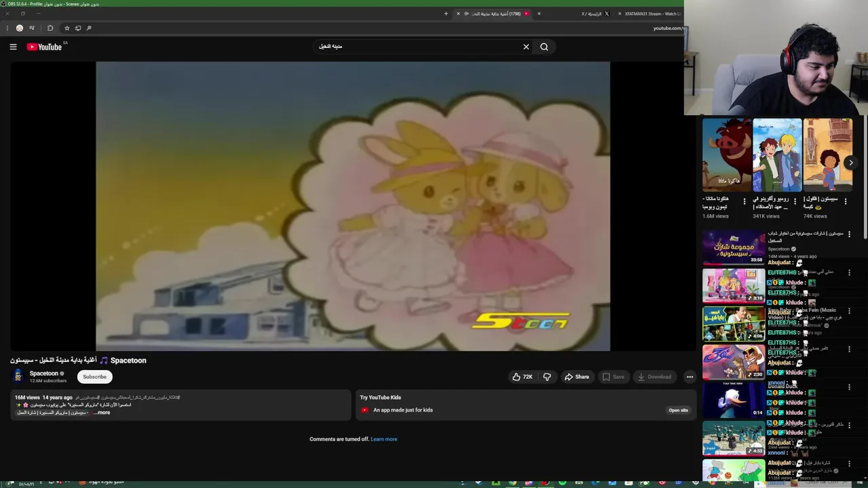Share this video
868x488 pixels.
pos(577,377)
